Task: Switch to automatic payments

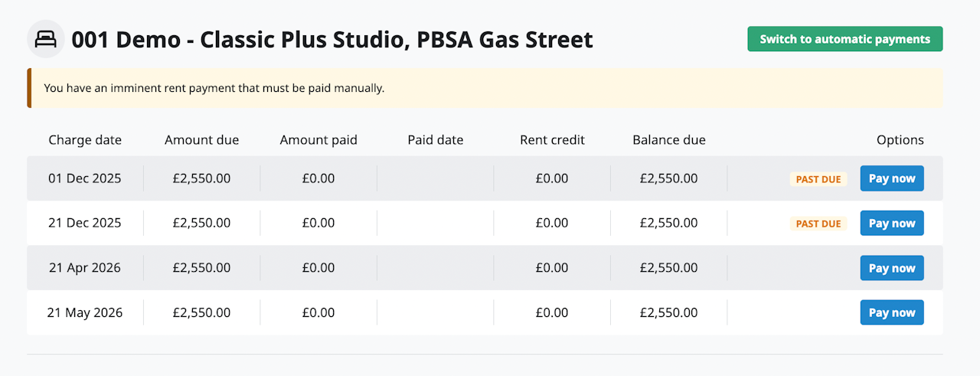Action: 844,39
